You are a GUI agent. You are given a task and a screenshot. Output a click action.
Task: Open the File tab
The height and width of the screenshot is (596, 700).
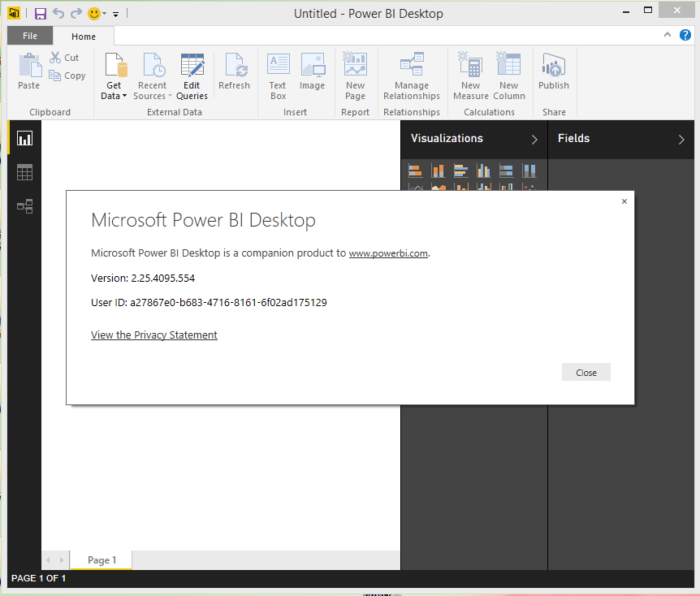click(x=30, y=36)
